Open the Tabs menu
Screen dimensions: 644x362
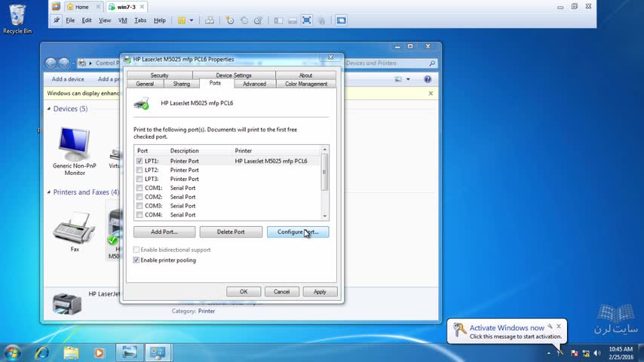pyautogui.click(x=140, y=20)
